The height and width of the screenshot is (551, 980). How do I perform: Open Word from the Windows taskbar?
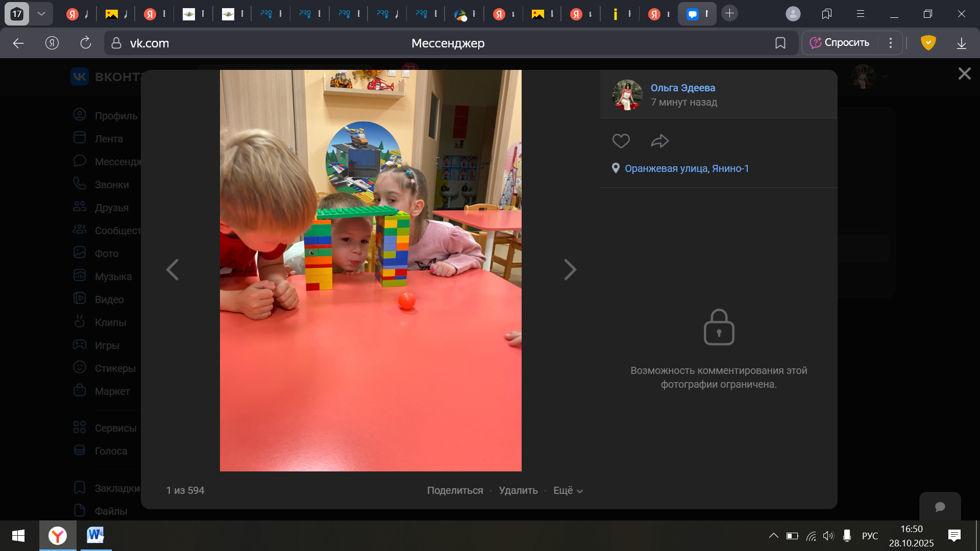pyautogui.click(x=95, y=536)
